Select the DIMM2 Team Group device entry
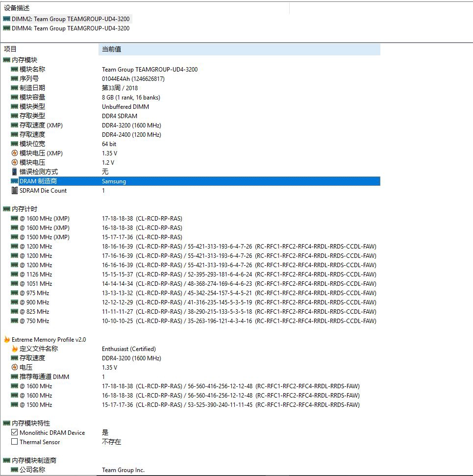 [x=71, y=19]
